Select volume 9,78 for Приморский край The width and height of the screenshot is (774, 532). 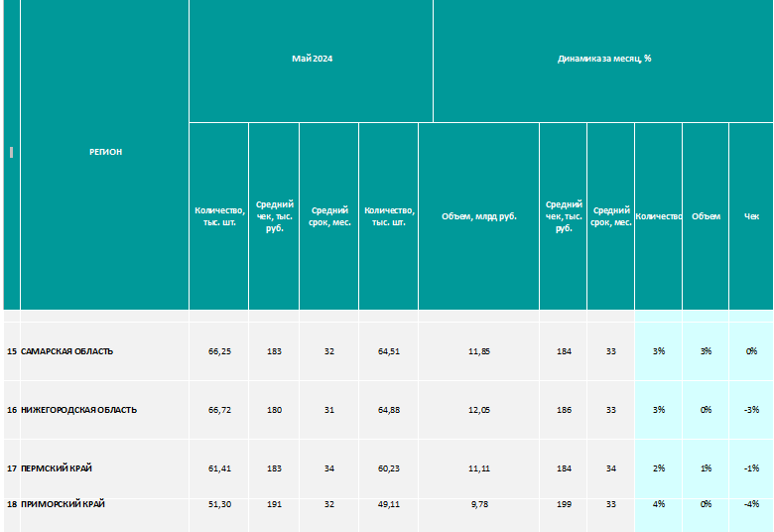coord(479,504)
